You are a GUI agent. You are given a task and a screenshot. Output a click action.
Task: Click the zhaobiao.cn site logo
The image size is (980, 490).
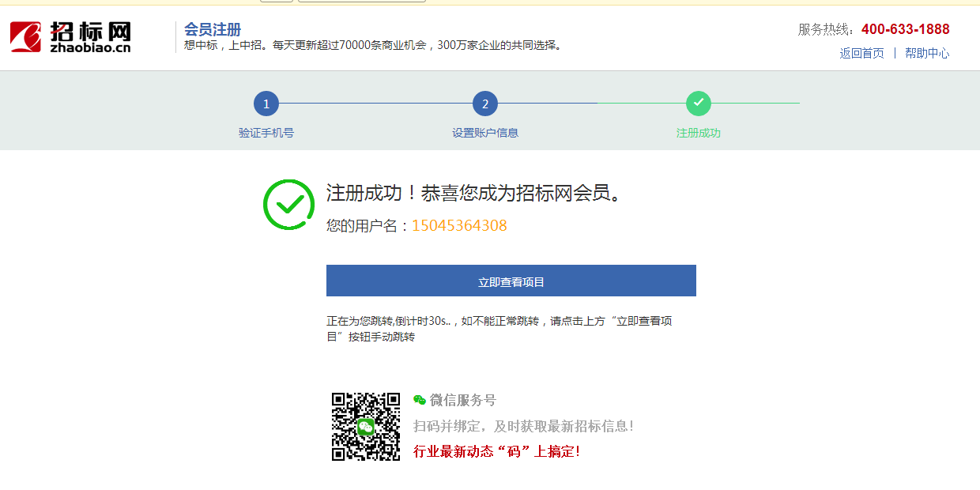(70, 36)
